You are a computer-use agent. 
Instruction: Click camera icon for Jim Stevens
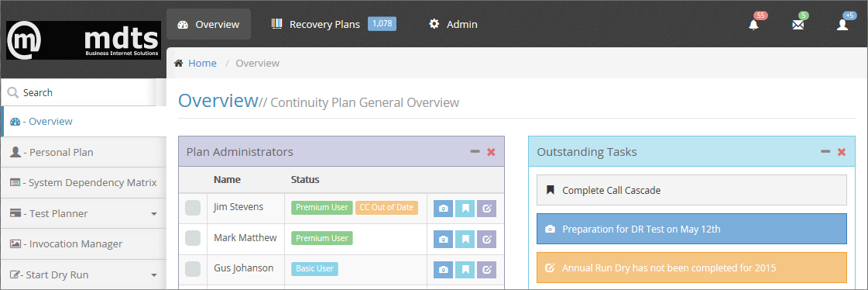[443, 209]
